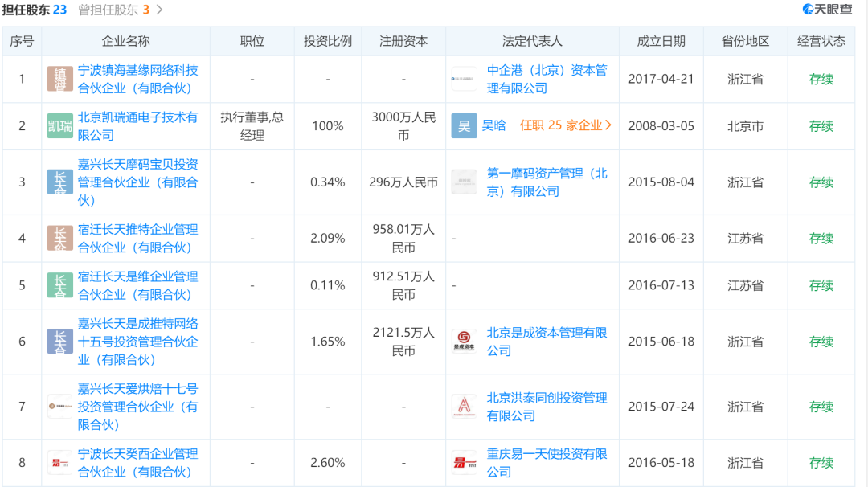The image size is (868, 487).
Task: Click the date 2015-07-24
Action: pos(661,407)
